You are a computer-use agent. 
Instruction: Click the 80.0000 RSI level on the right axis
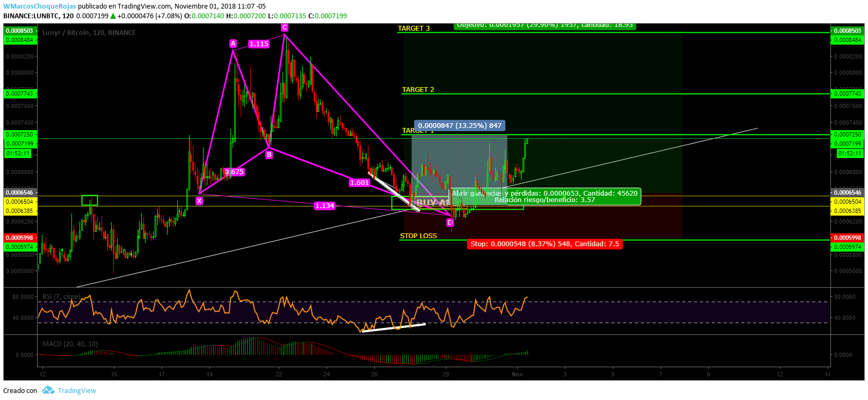point(845,297)
